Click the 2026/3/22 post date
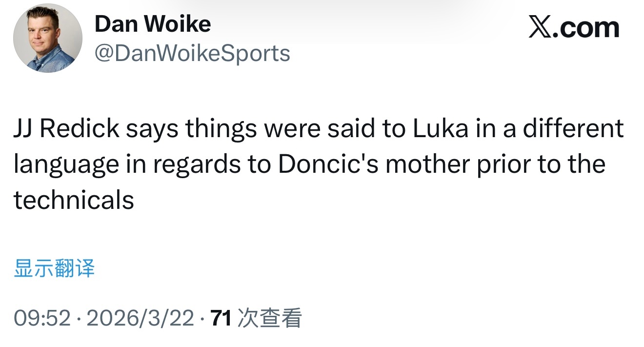This screenshot has height=347, width=644. click(140, 319)
